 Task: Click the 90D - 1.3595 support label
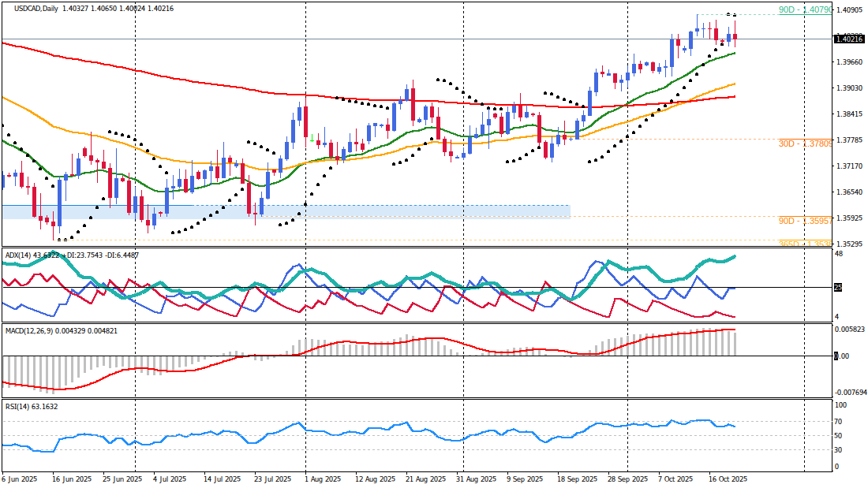[804, 221]
